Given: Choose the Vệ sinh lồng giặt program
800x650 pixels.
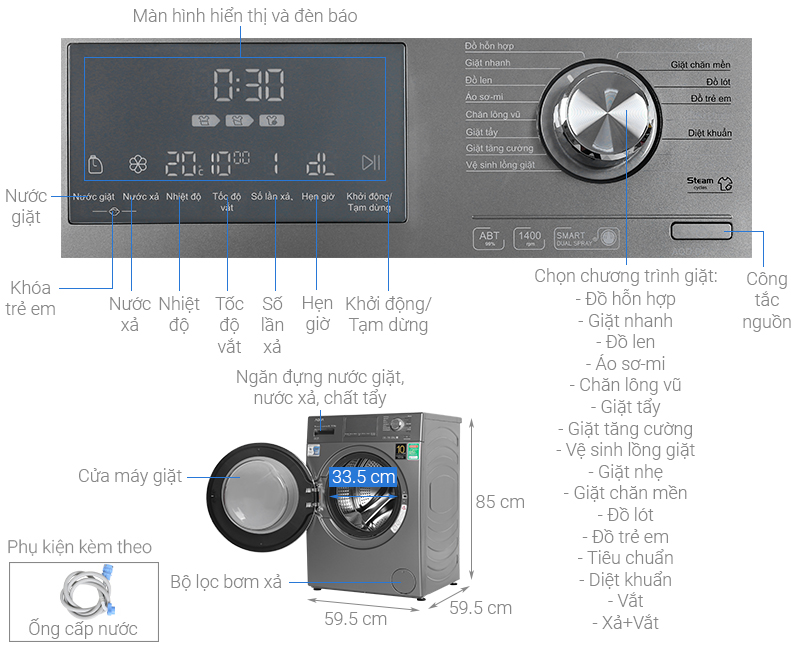Looking at the screenshot, I should 500,164.
